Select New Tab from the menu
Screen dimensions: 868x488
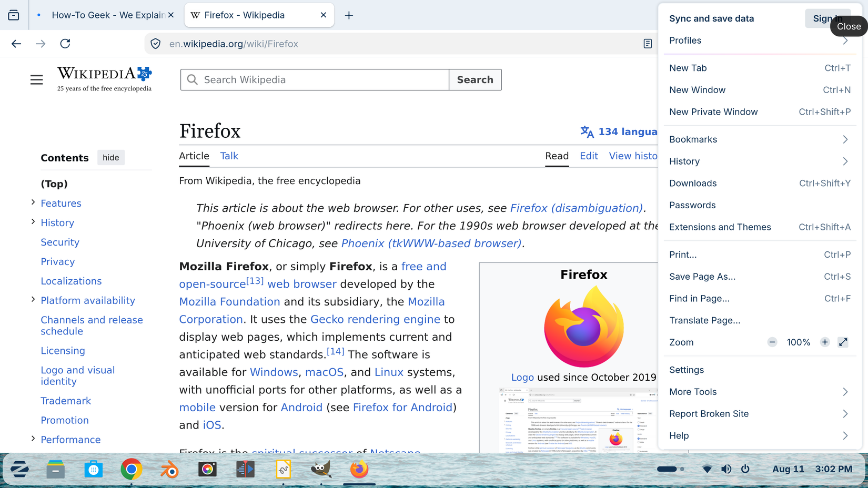pyautogui.click(x=760, y=68)
